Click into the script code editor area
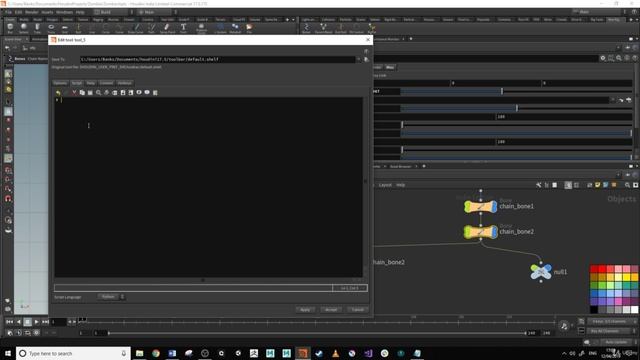Screen dimensions: 640x360 pos(208,187)
